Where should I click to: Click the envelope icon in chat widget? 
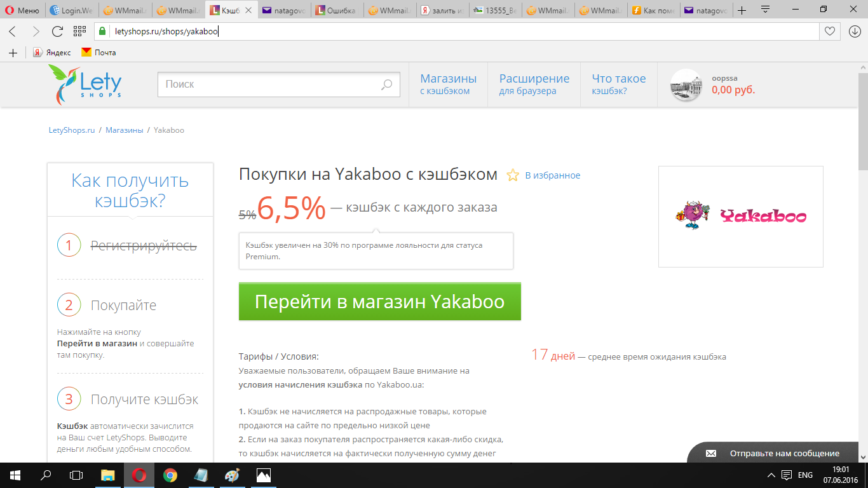click(x=711, y=454)
